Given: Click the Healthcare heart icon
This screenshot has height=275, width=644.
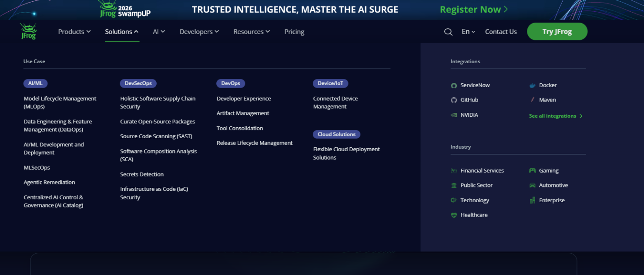Looking at the screenshot, I should pyautogui.click(x=454, y=215).
